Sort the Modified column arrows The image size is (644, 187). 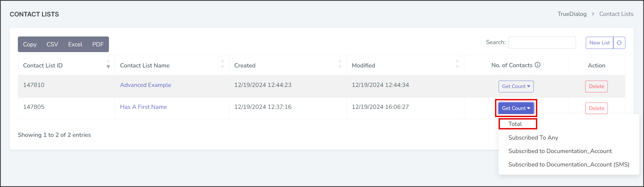pyautogui.click(x=457, y=64)
